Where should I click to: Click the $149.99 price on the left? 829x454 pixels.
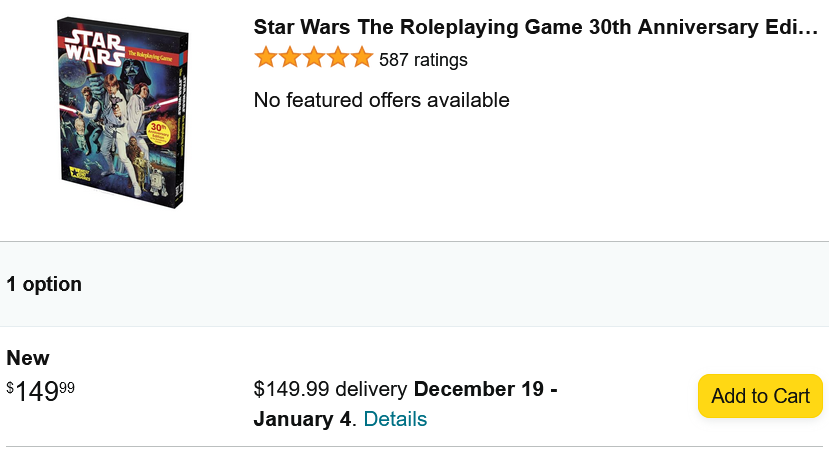pyautogui.click(x=41, y=391)
